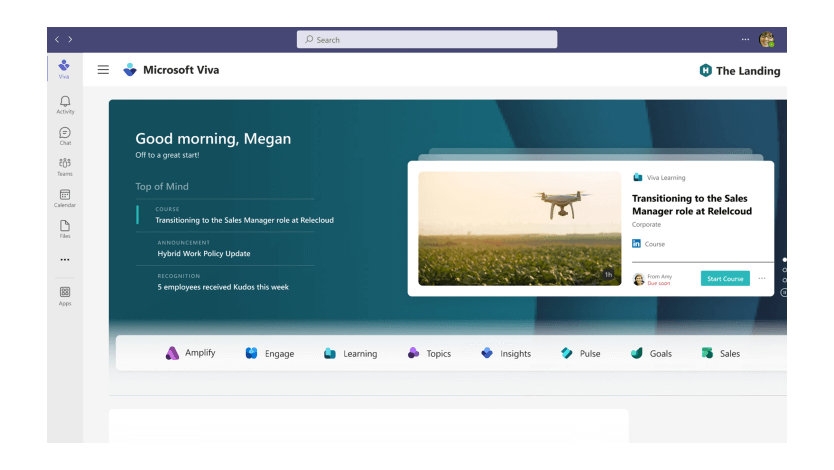Image resolution: width=834 pixels, height=470 pixels.
Task: Open the Hybrid Work Policy Update announcement
Action: (204, 249)
